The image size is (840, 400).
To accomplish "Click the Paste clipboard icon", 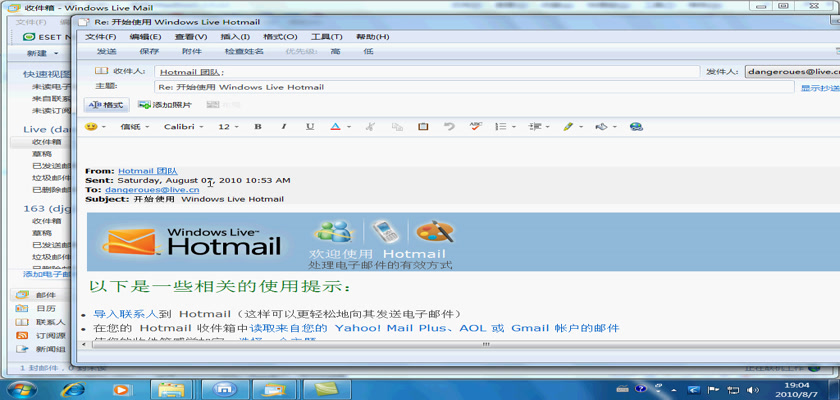I will 423,127.
